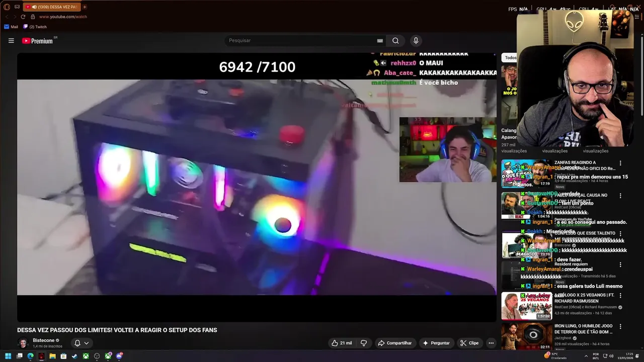The width and height of the screenshot is (644, 362).
Task: Expand hidden system tray icons chevron
Action: click(x=586, y=356)
